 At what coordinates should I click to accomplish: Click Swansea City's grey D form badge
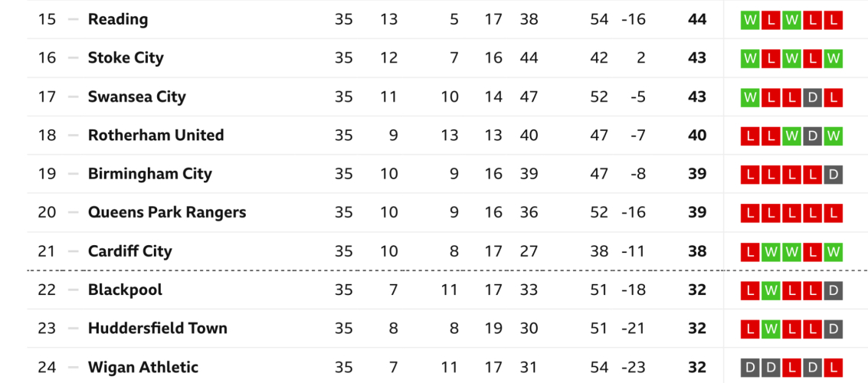coord(813,97)
